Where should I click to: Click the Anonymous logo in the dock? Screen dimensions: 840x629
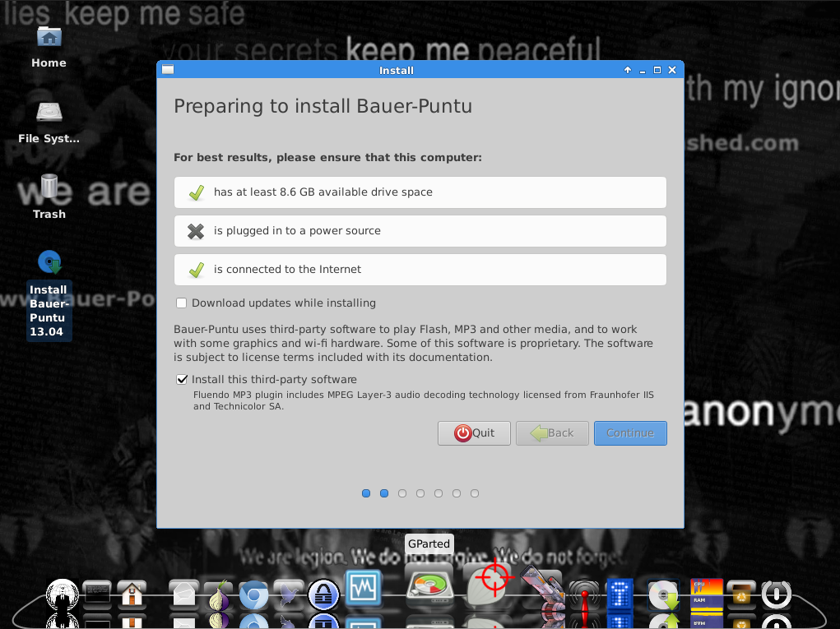[63, 595]
